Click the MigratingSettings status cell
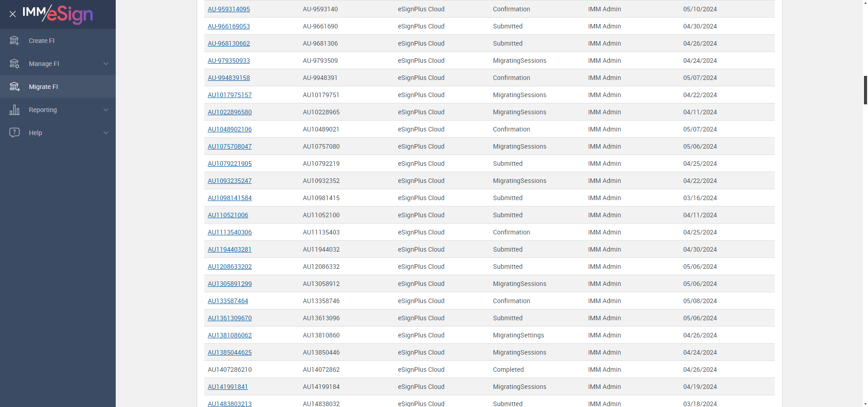Viewport: 868px width, 407px height. tap(519, 335)
